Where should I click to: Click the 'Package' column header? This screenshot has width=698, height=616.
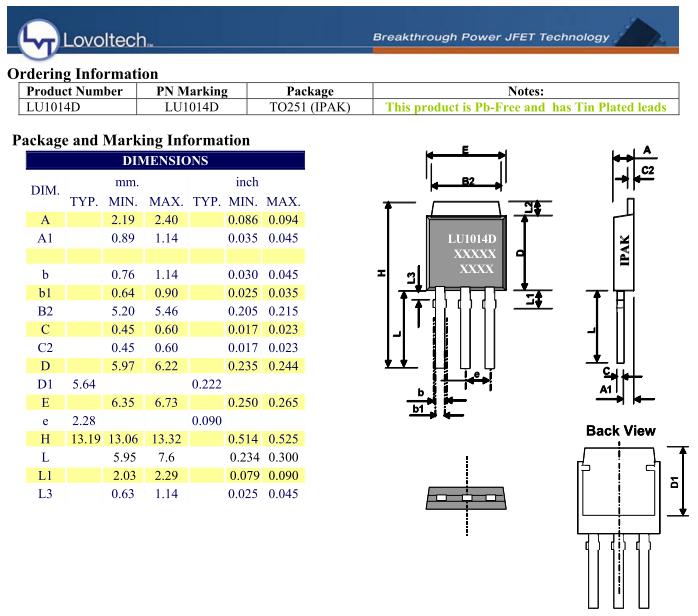(310, 91)
